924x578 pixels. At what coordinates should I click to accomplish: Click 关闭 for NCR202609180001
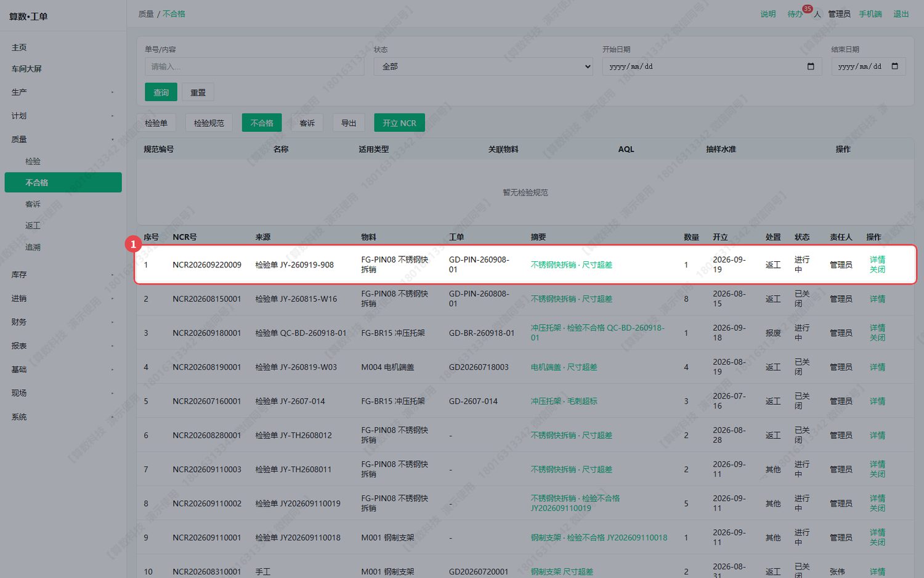click(878, 338)
